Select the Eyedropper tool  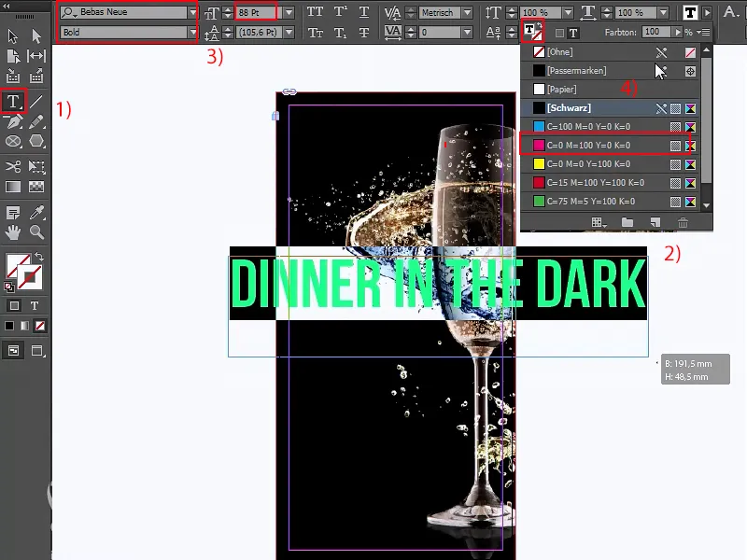36,213
